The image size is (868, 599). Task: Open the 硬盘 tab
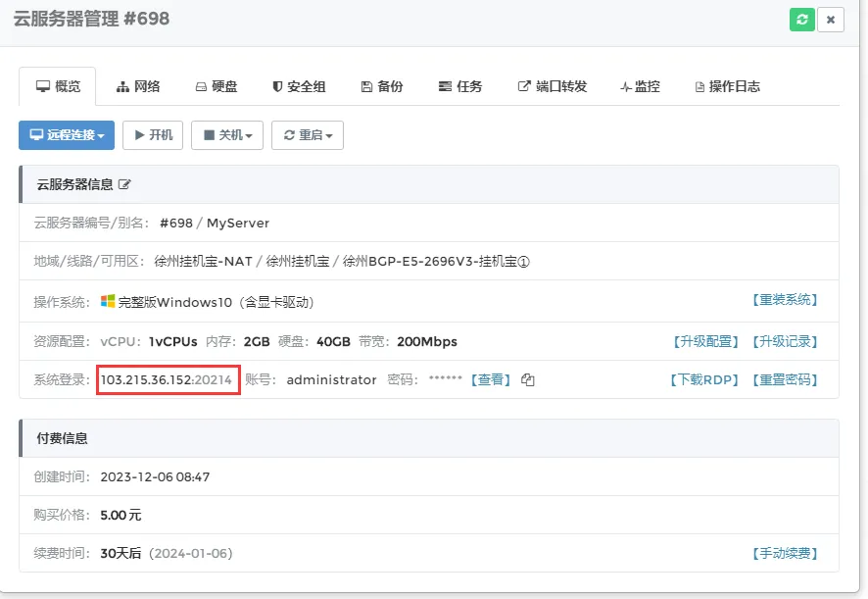pos(216,86)
